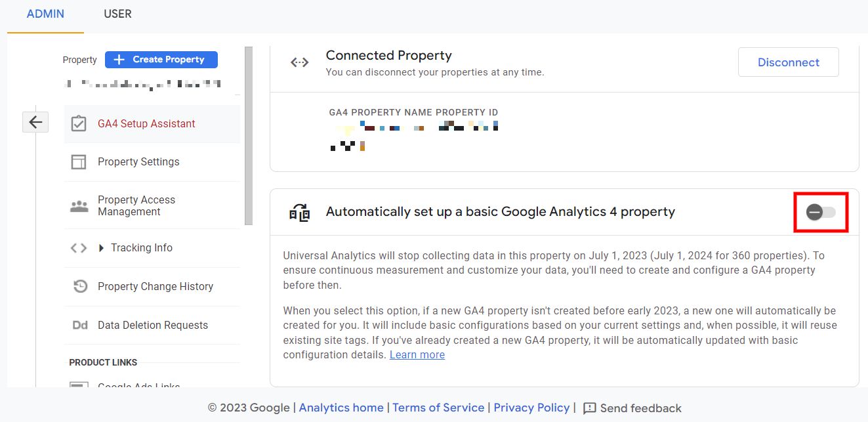The height and width of the screenshot is (422, 868).
Task: Click the Property Access Management people icon
Action: (x=79, y=206)
